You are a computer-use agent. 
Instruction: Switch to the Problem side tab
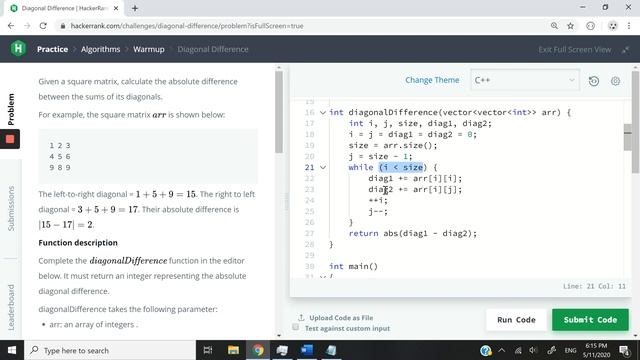(11, 109)
